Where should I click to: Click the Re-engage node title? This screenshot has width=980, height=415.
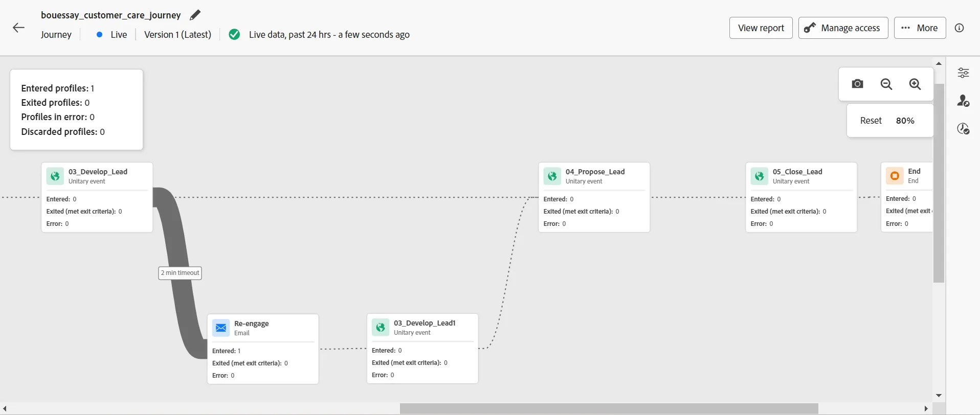pyautogui.click(x=251, y=324)
